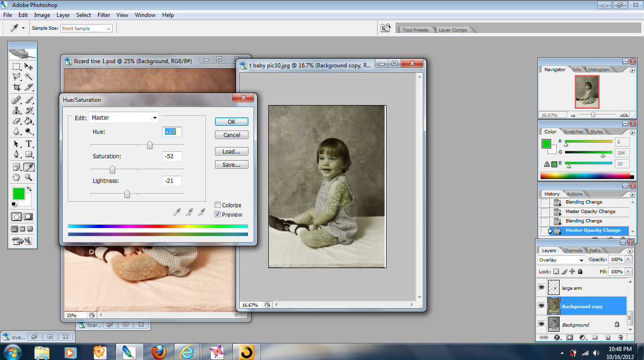Select the Polygonal Lasso tool
Screen dimensions: 644x360
click(17, 77)
